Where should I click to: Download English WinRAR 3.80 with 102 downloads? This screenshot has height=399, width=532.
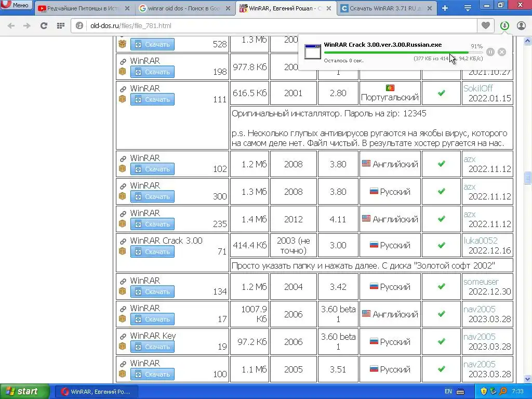point(152,169)
